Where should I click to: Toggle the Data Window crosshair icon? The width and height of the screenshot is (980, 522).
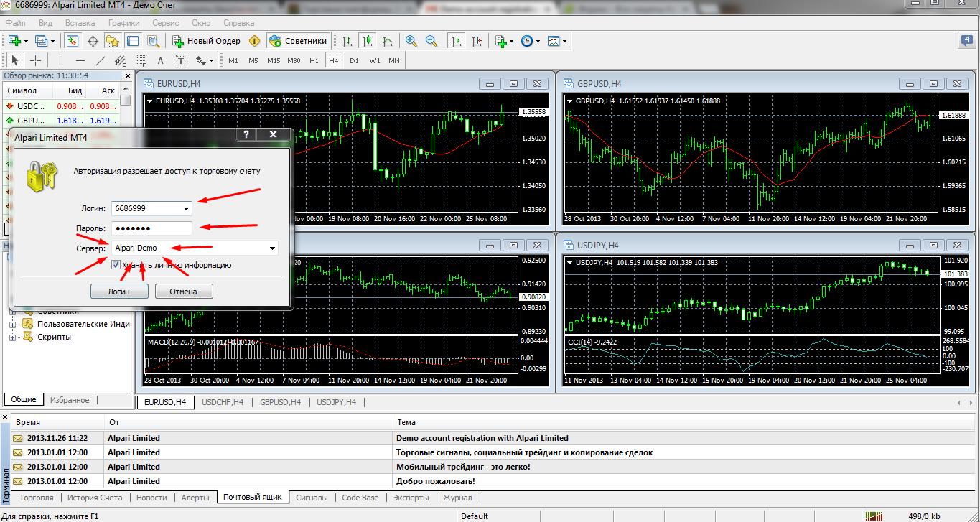click(x=93, y=41)
